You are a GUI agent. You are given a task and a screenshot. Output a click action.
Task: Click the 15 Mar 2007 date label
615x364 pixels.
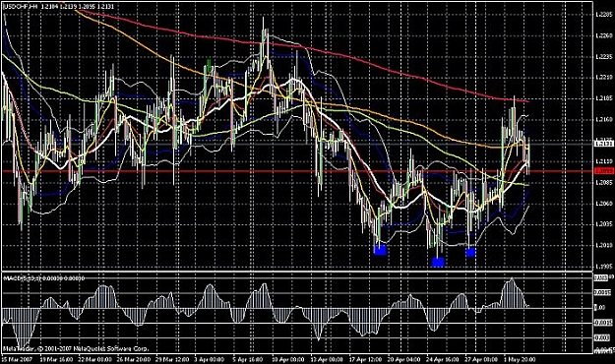(18, 359)
